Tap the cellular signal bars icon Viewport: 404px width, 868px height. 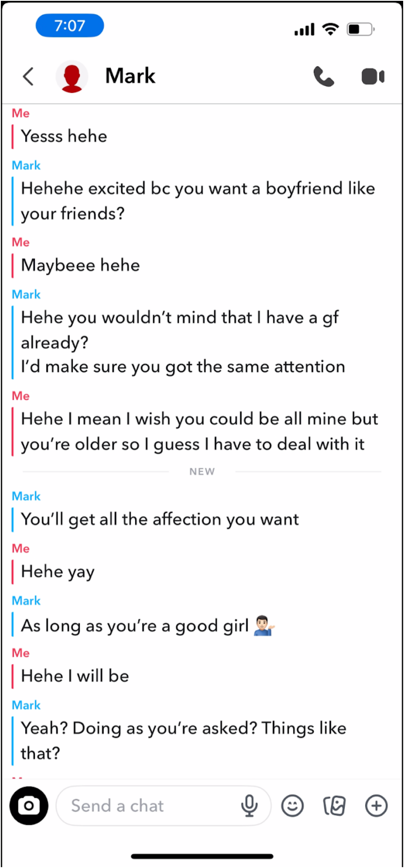tap(304, 29)
